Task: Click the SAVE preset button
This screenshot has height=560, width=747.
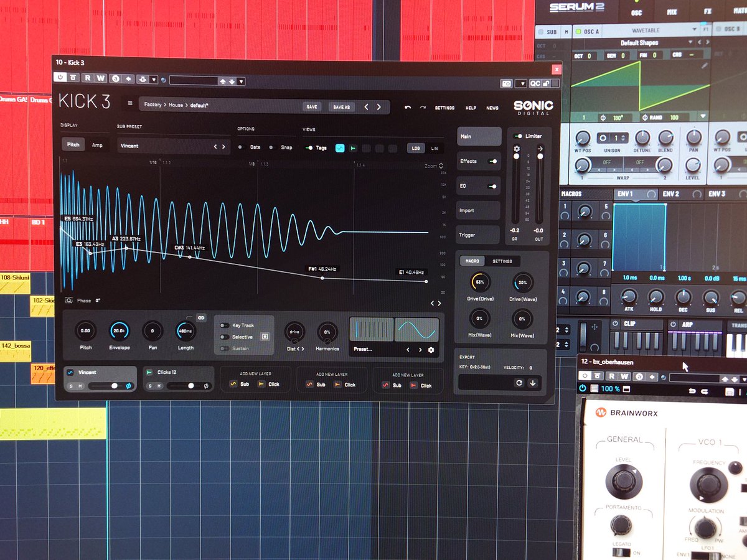Action: (x=312, y=107)
